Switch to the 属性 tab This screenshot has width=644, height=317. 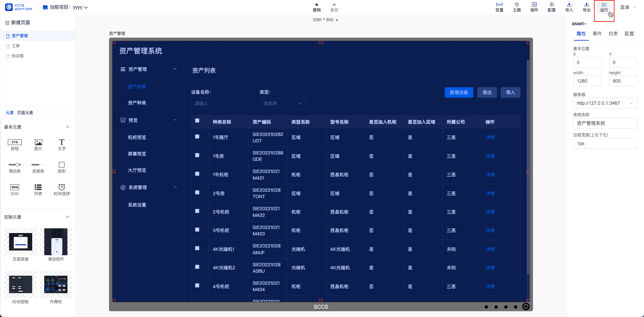(x=581, y=34)
